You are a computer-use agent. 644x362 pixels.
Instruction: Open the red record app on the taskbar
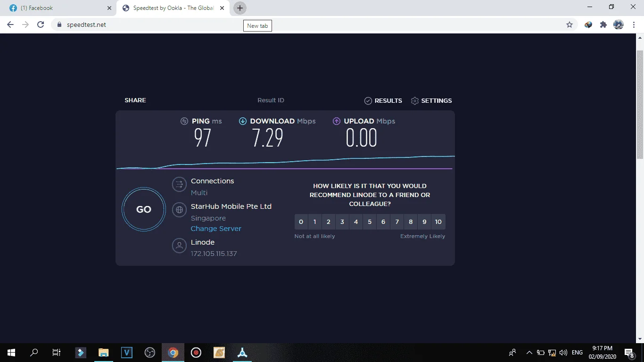196,353
